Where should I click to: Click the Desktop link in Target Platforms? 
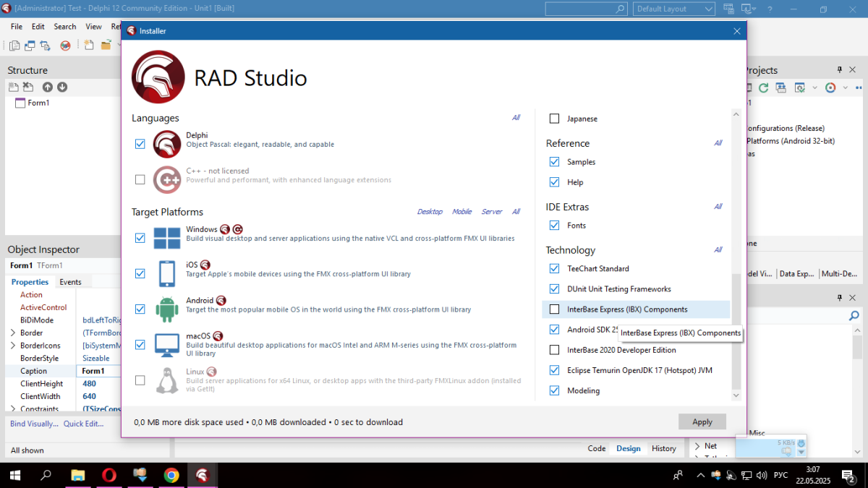[x=430, y=212]
